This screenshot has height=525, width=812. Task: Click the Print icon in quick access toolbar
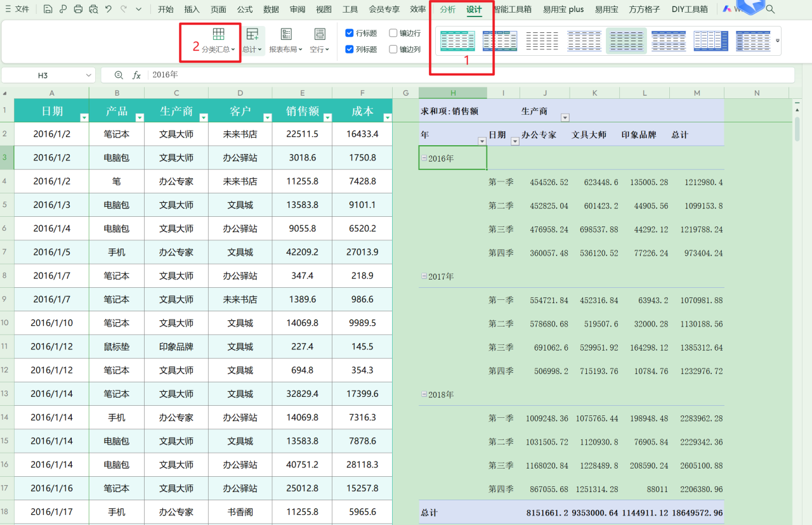coord(78,9)
